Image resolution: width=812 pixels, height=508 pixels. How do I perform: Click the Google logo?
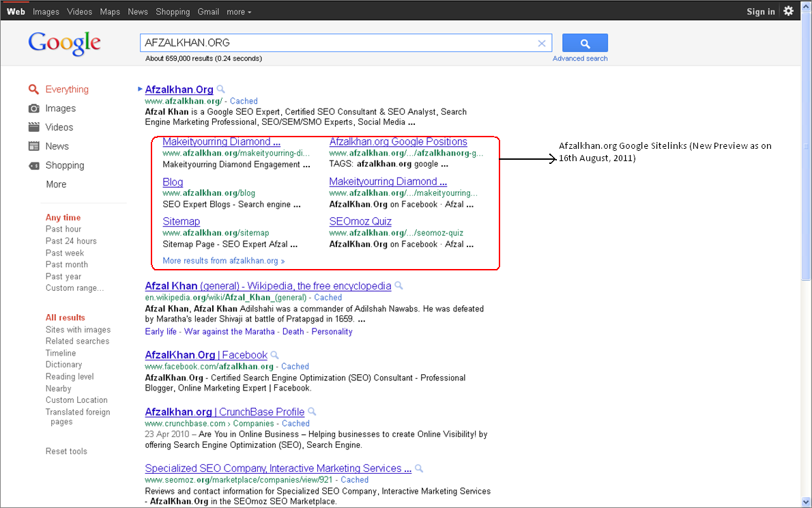[64, 44]
